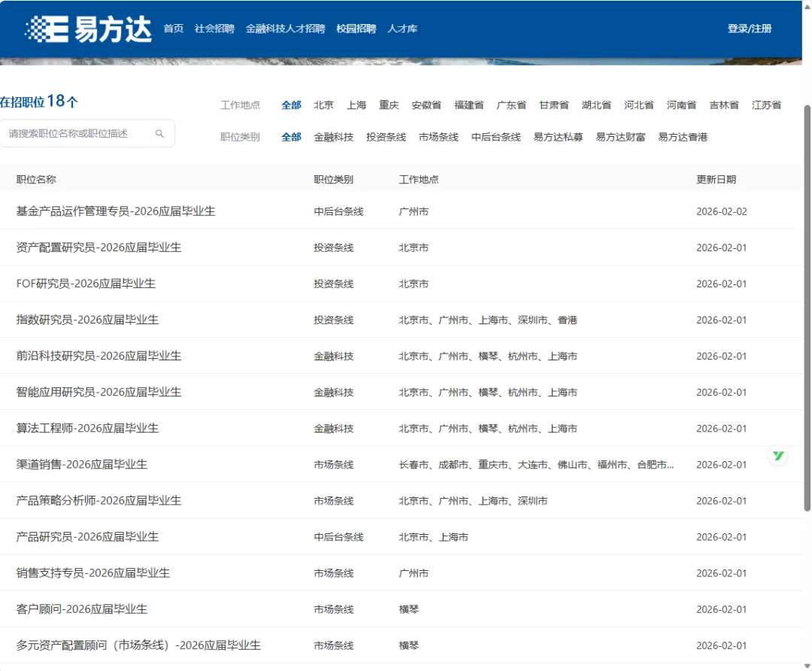Filter category by 投资条线
This screenshot has width=812, height=671.
(x=386, y=138)
